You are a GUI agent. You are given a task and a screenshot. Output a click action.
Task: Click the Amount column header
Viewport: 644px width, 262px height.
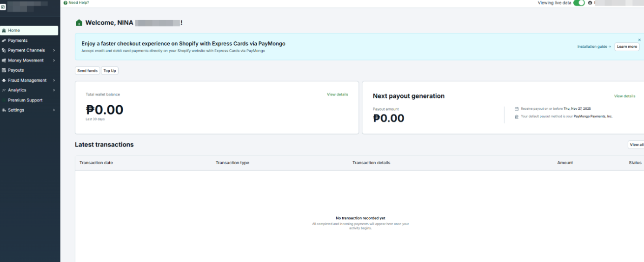pyautogui.click(x=565, y=163)
